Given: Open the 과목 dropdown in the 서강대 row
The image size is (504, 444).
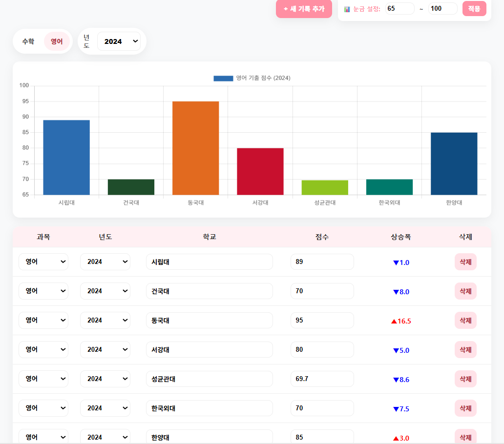Looking at the screenshot, I should click(x=43, y=349).
